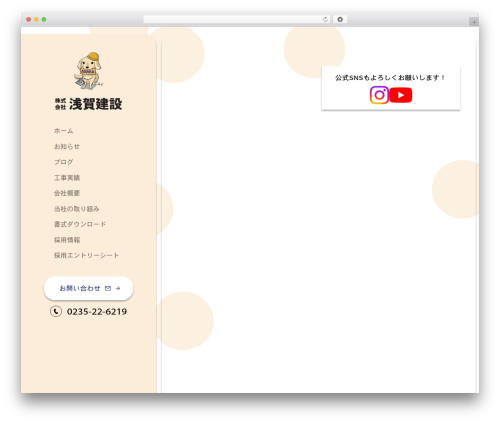Click the browser address bar
This screenshot has width=500, height=423.
237,19
